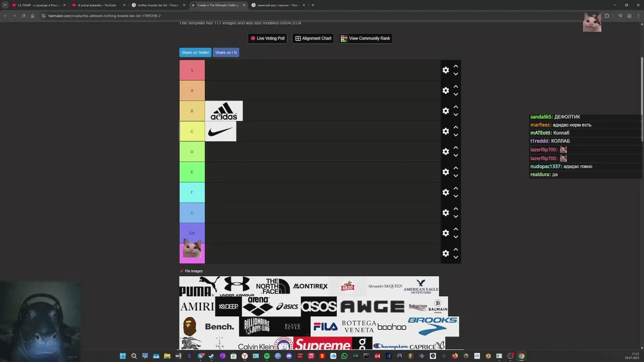Open settings gear for the IDK tier row
The height and width of the screenshot is (362, 644).
(446, 233)
